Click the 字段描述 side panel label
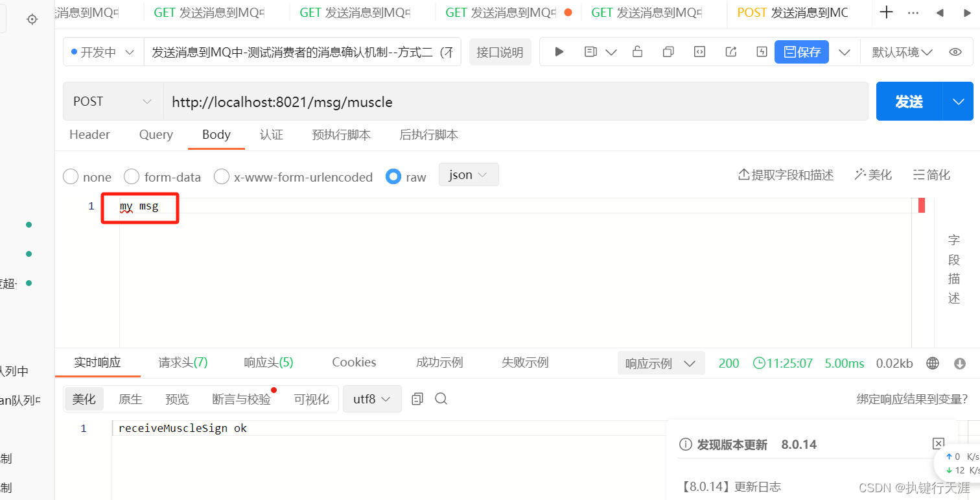Image resolution: width=980 pixels, height=500 pixels. click(954, 269)
